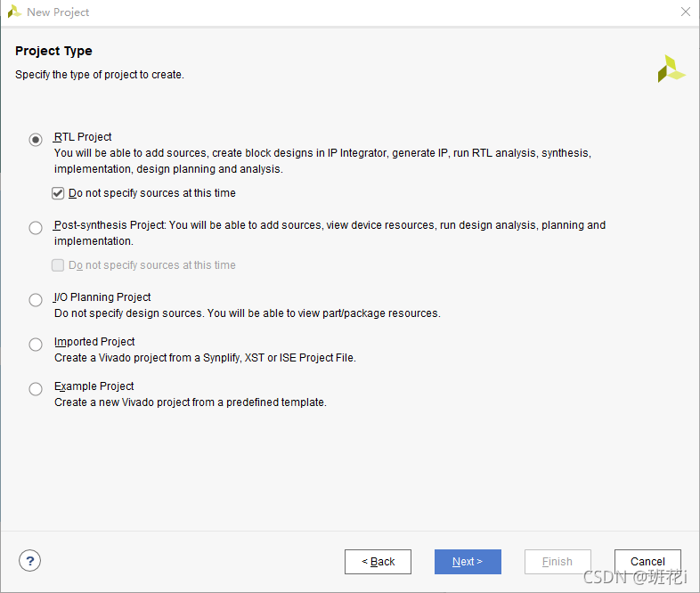This screenshot has width=700, height=593.
Task: Click 'Specify the type of project to create.' text
Action: (x=100, y=75)
